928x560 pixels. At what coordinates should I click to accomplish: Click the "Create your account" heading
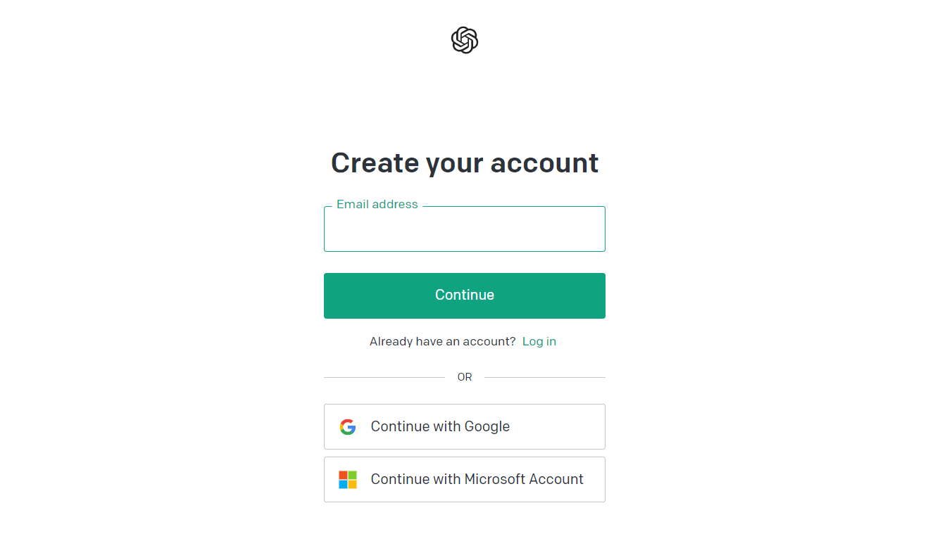[x=465, y=163]
